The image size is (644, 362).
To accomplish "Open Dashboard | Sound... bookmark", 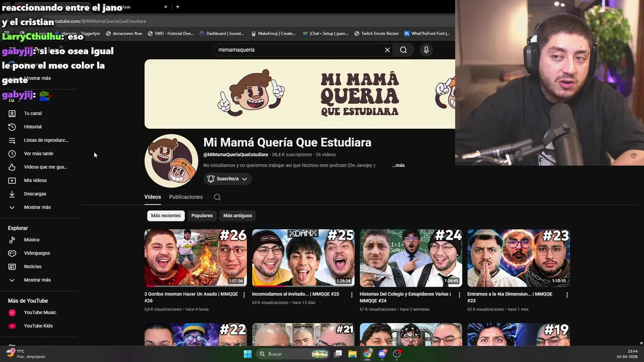I will (x=221, y=34).
